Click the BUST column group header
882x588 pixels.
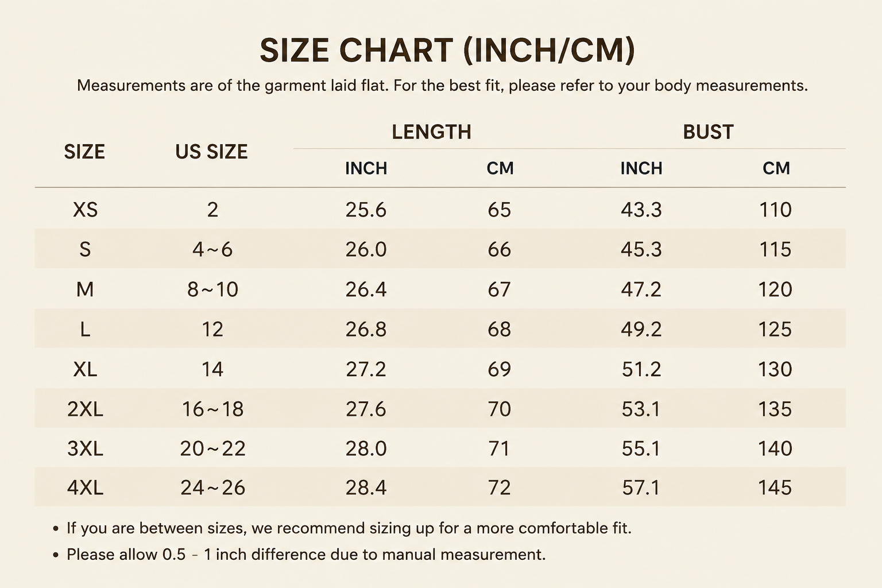(x=708, y=132)
